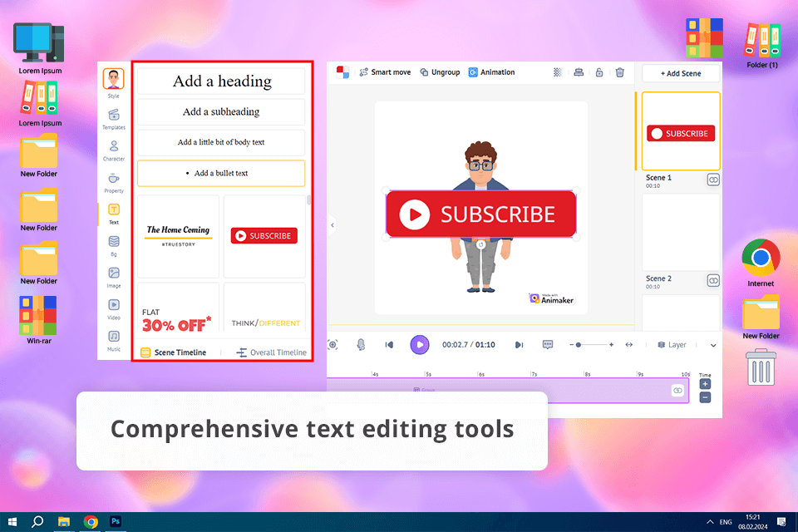This screenshot has height=532, width=798.
Task: Click the minus at the zoom slider
Action: pos(571,345)
